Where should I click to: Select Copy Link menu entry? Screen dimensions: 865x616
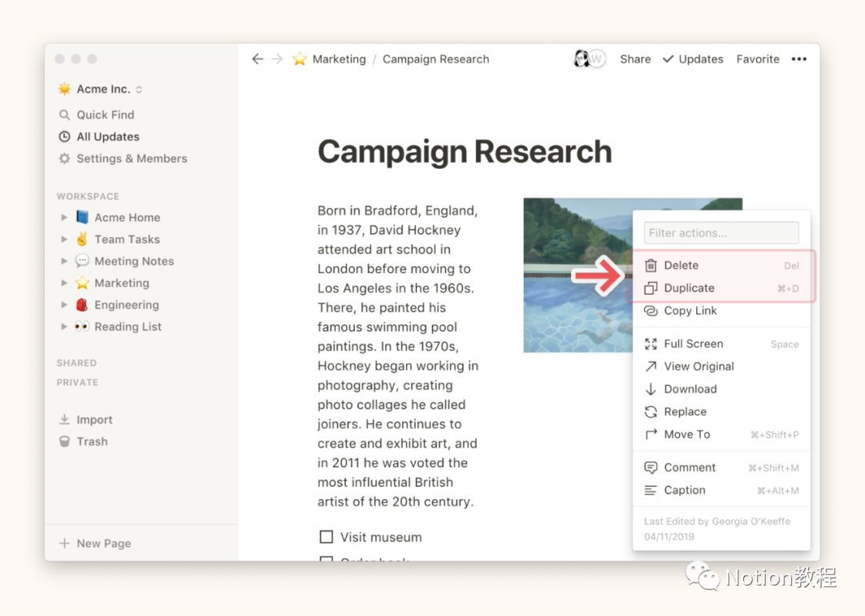(x=690, y=311)
